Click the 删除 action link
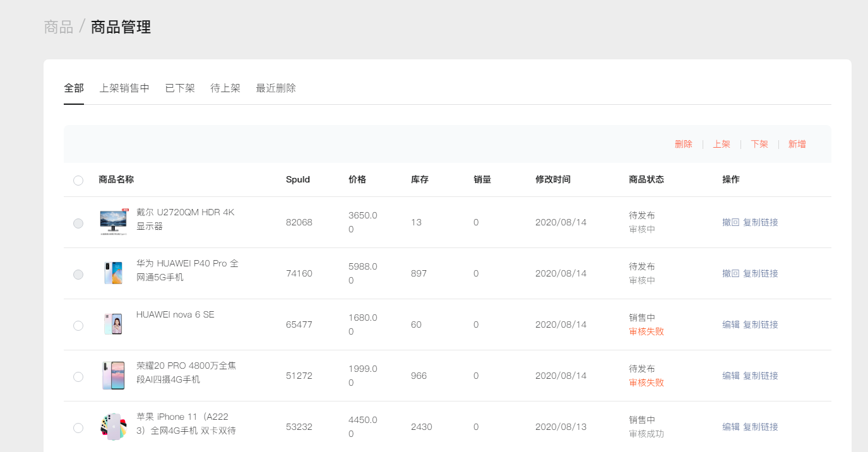 pos(684,144)
